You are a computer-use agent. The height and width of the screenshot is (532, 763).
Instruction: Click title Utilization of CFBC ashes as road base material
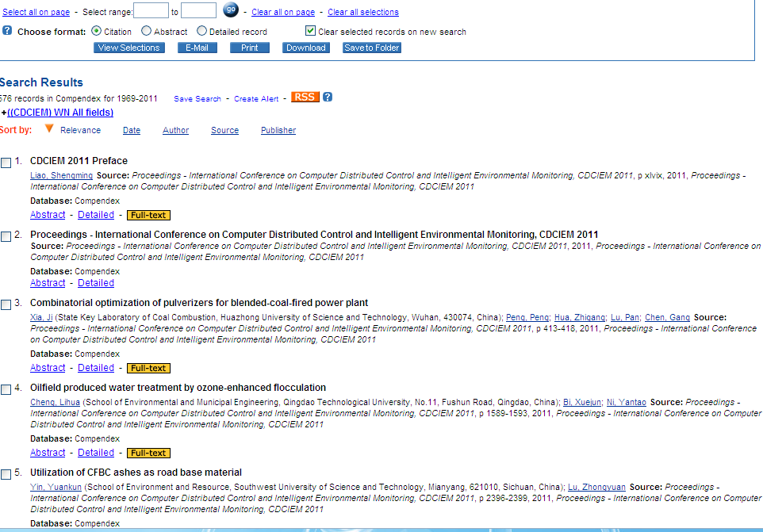coord(136,473)
